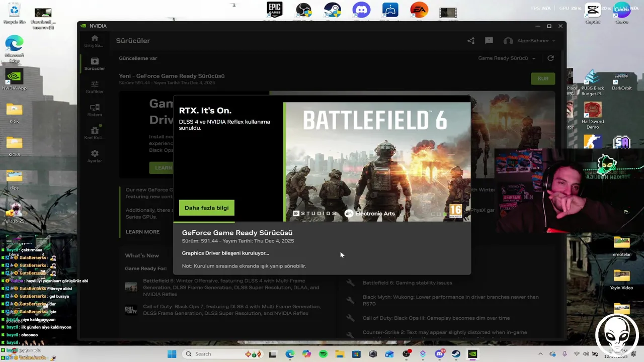Show hidden system tray icons chevron
644x362 pixels.
pos(541,354)
